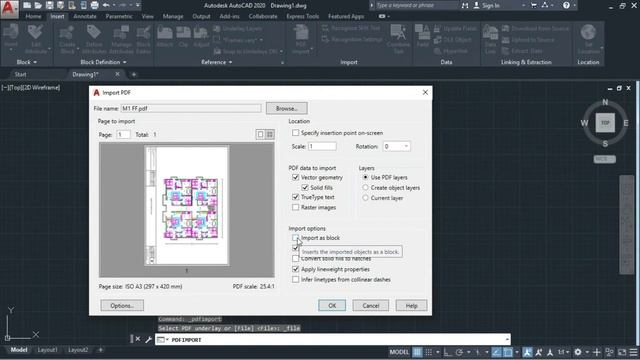
Task: Select Current layer radio option
Action: pos(365,198)
